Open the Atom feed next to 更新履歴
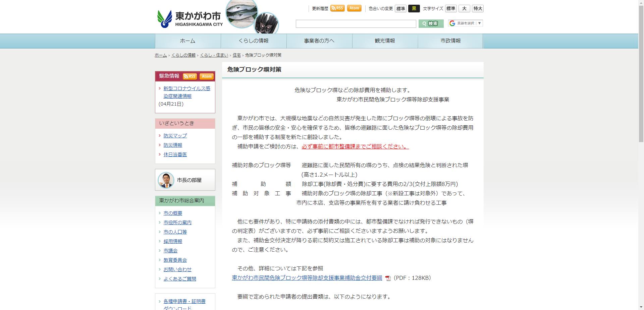This screenshot has height=310, width=644. (x=354, y=8)
